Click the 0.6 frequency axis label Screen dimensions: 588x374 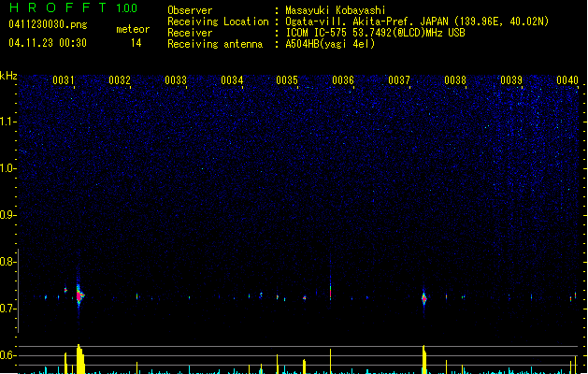tap(8, 355)
